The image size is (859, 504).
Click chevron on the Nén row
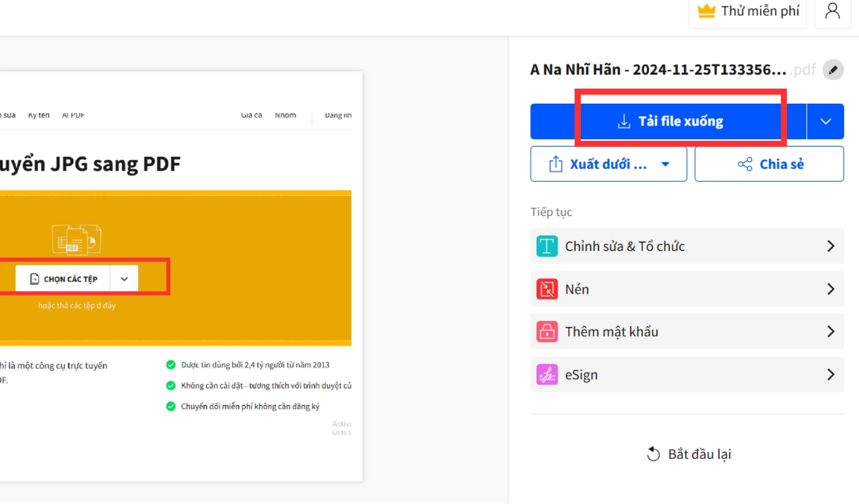click(x=830, y=289)
